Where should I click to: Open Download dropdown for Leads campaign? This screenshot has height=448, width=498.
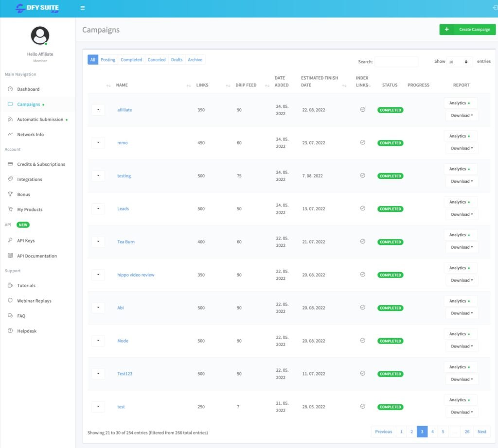[462, 214]
